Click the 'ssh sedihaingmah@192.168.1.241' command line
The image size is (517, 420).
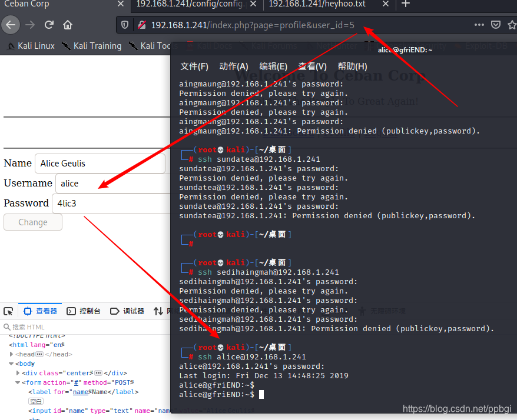[268, 272]
